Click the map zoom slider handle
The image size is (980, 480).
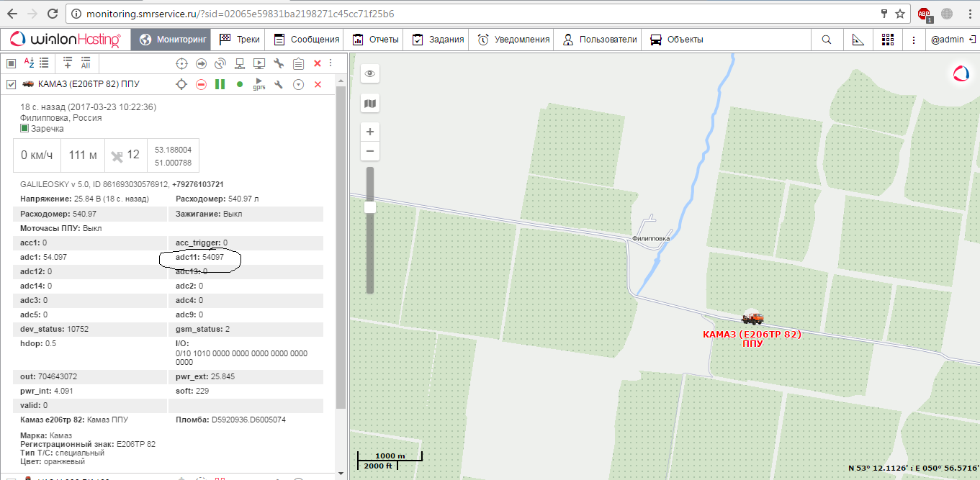[370, 207]
